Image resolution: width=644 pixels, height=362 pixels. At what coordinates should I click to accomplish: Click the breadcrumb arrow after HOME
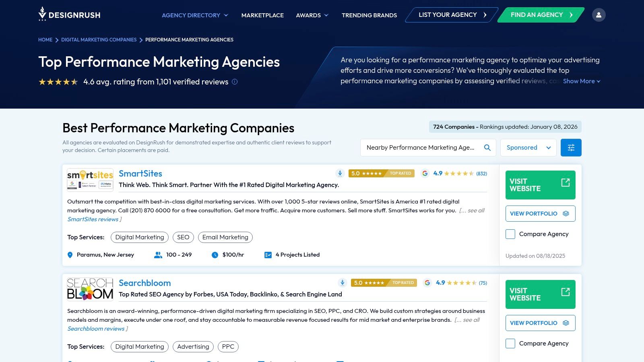click(x=57, y=40)
